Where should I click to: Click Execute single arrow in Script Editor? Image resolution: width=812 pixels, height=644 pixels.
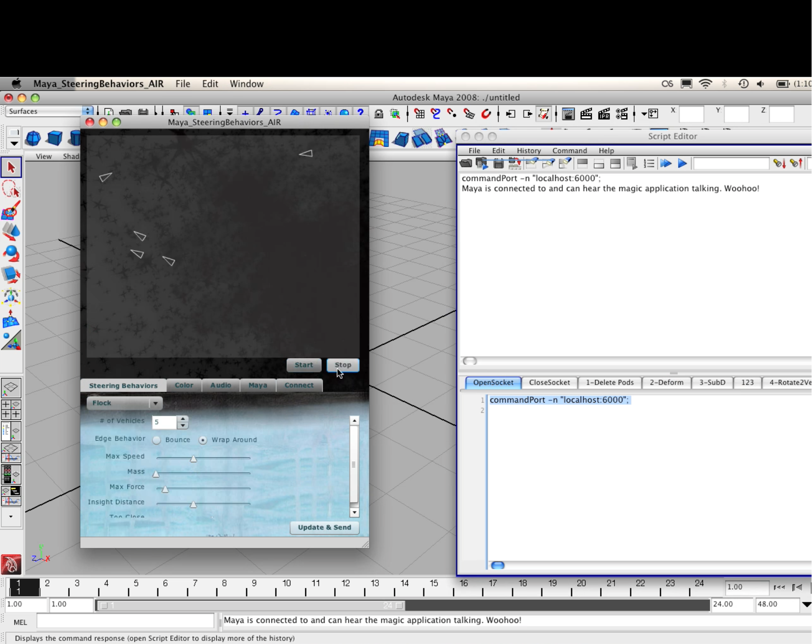(682, 163)
